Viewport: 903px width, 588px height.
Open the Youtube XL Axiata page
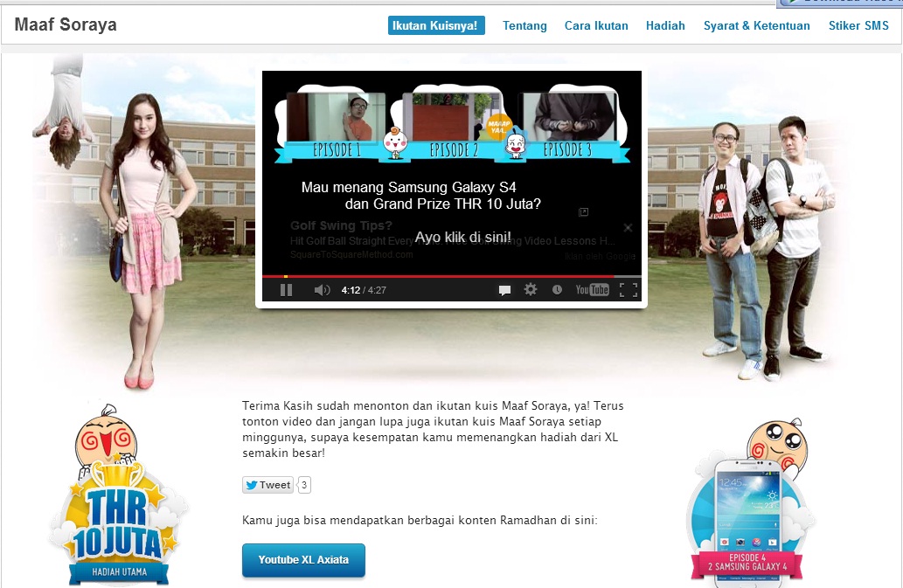pos(303,562)
